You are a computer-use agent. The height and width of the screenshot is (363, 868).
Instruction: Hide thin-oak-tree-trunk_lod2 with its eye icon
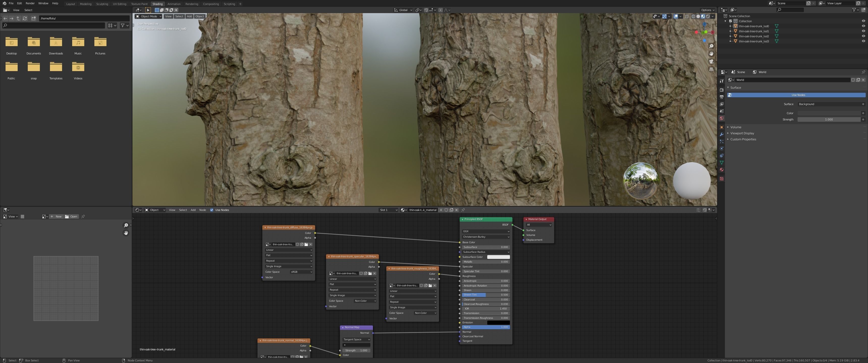863,36
